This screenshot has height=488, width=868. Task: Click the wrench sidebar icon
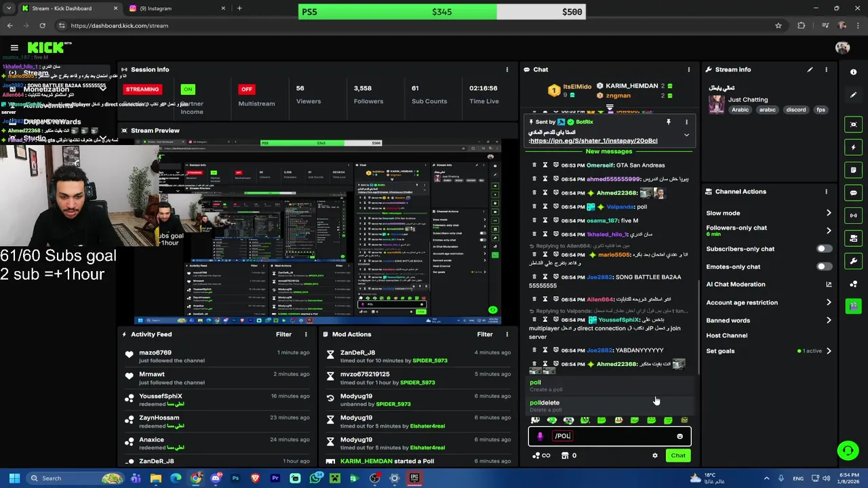(853, 261)
